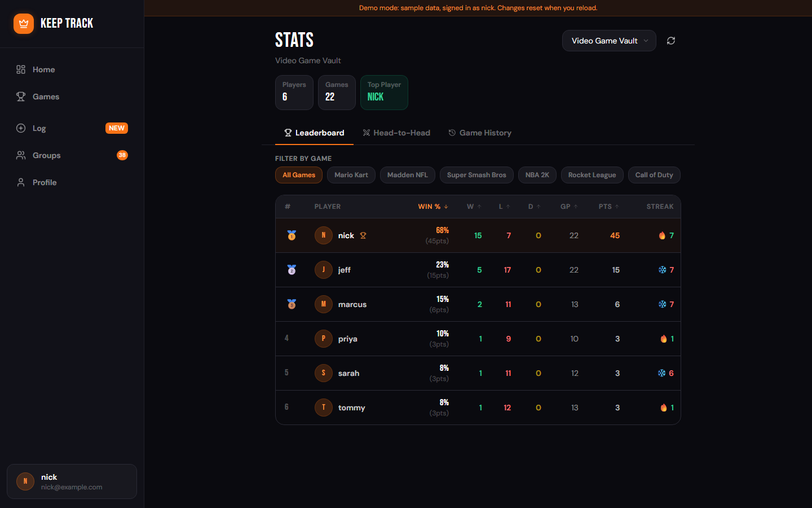Sort by the WIN % column header

pos(433,207)
